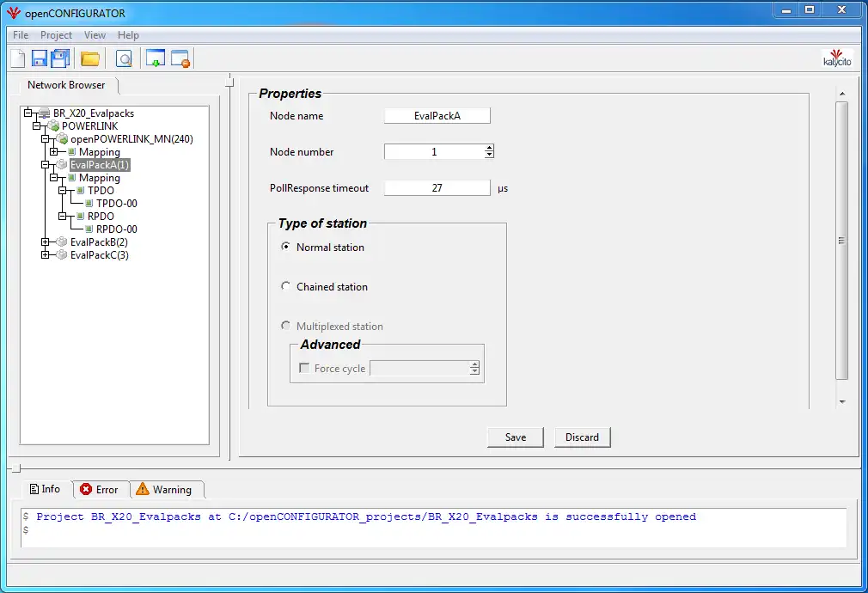Image resolution: width=868 pixels, height=593 pixels.
Task: Open the Project menu
Action: click(56, 35)
